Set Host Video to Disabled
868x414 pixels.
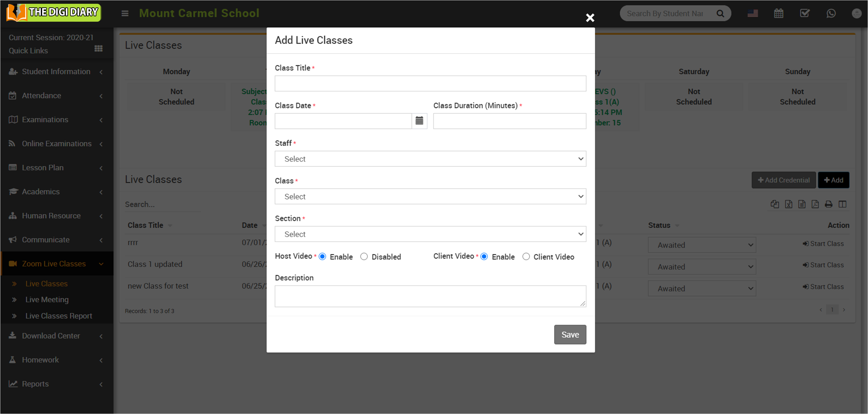[x=364, y=256]
